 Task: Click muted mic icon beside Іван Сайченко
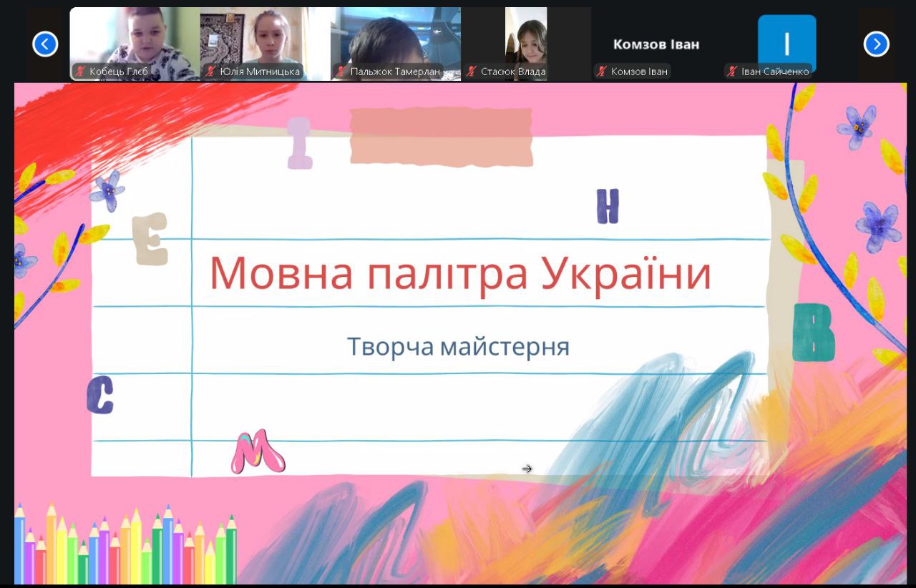(x=732, y=72)
